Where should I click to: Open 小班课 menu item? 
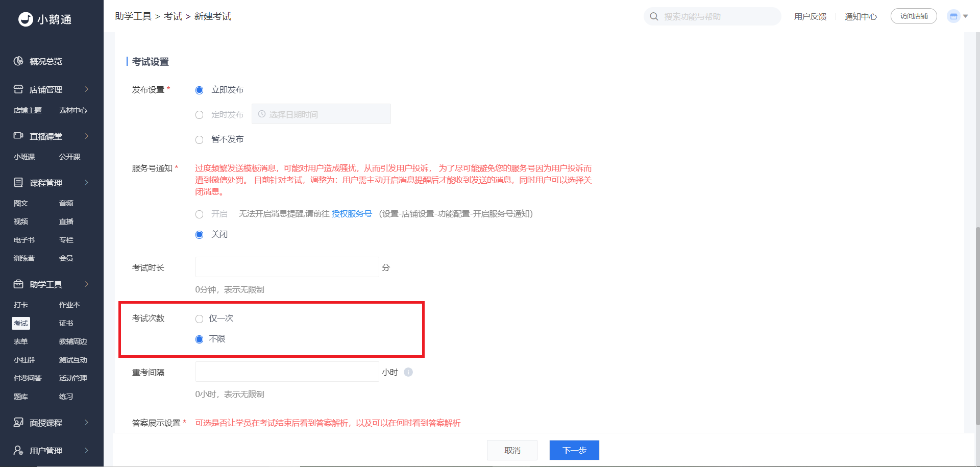click(x=24, y=157)
